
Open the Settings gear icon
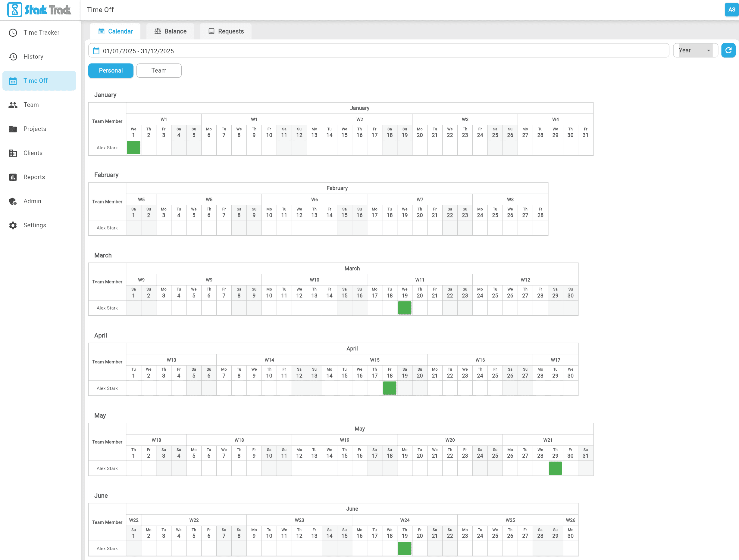tap(13, 226)
